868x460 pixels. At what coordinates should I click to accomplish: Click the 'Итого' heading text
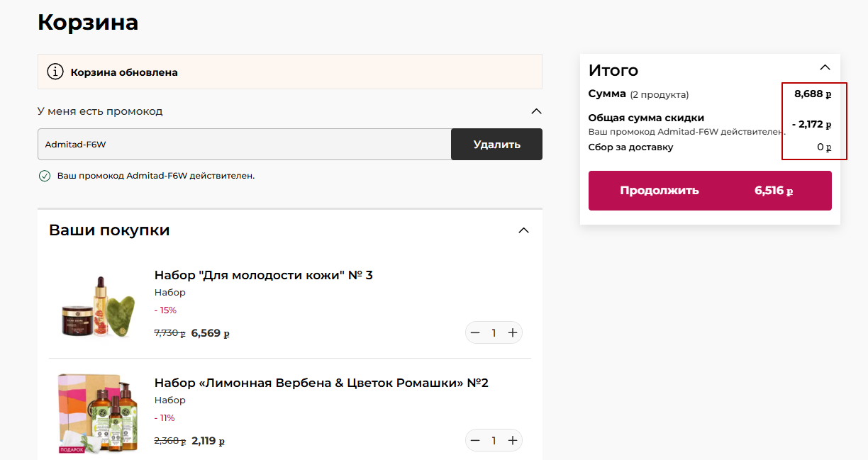[x=613, y=70]
